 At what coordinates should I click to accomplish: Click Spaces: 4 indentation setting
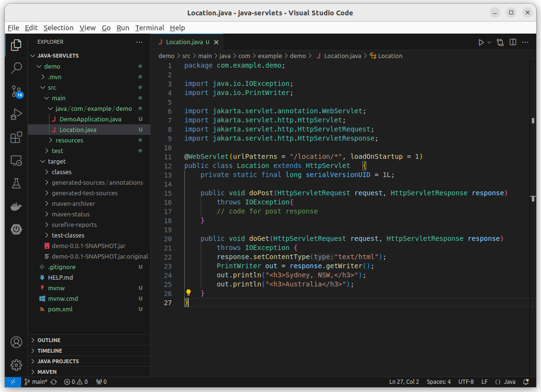pos(439,381)
